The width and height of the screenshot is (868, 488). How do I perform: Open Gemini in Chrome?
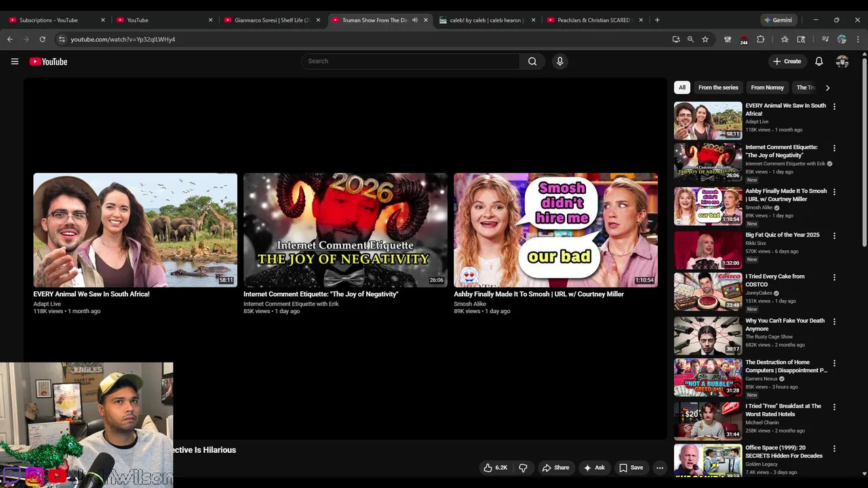[x=777, y=20]
